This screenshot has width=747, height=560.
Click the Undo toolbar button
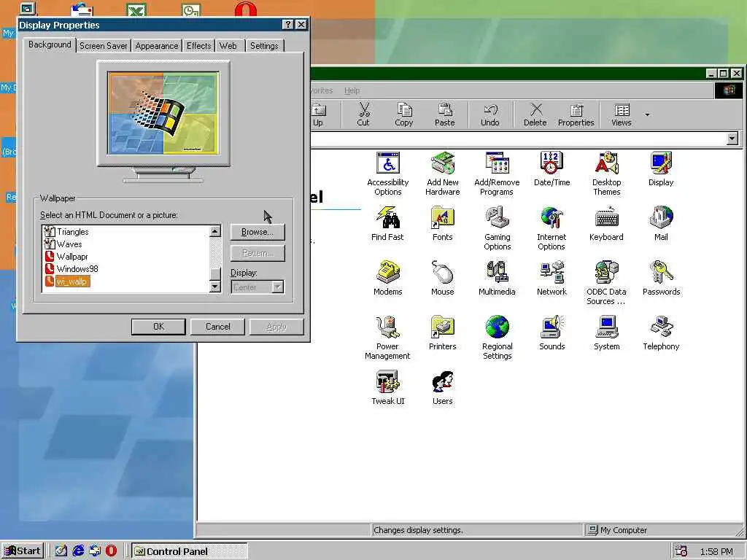[x=489, y=114]
